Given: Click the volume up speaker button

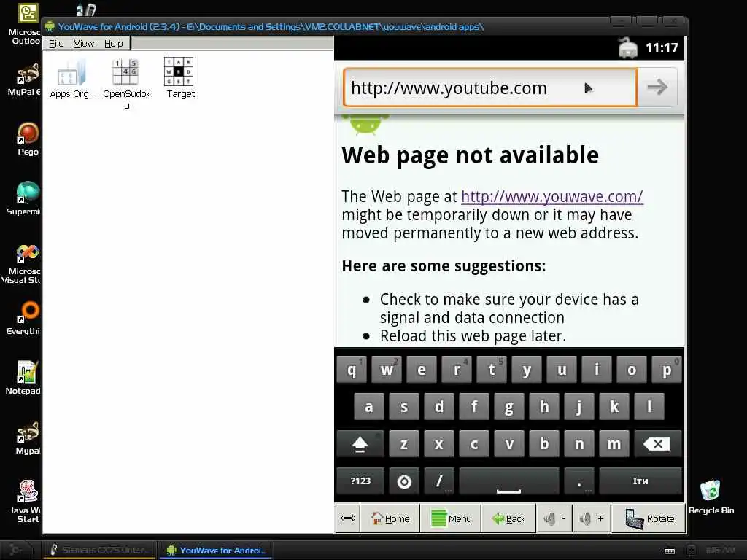Looking at the screenshot, I should click(x=591, y=518).
